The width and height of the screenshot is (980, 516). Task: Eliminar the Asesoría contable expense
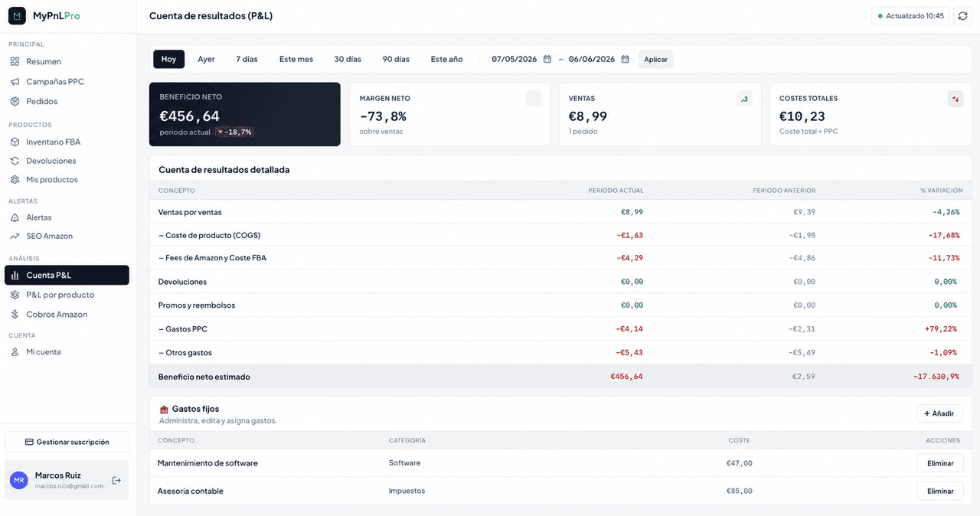940,491
